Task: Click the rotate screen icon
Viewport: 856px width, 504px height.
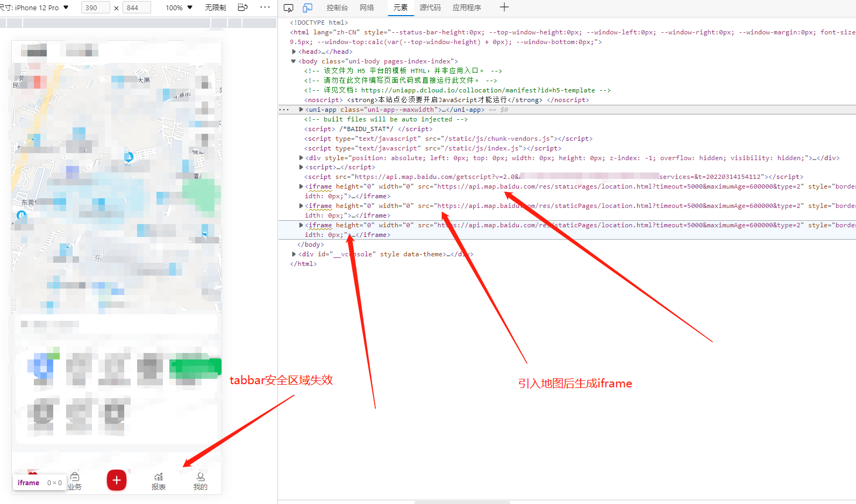Action: [x=242, y=8]
